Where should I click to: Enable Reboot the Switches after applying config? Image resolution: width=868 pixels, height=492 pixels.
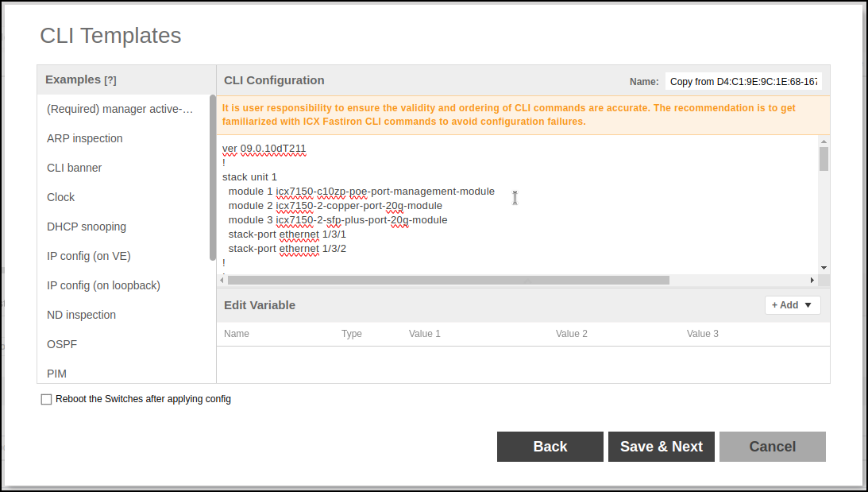(47, 400)
